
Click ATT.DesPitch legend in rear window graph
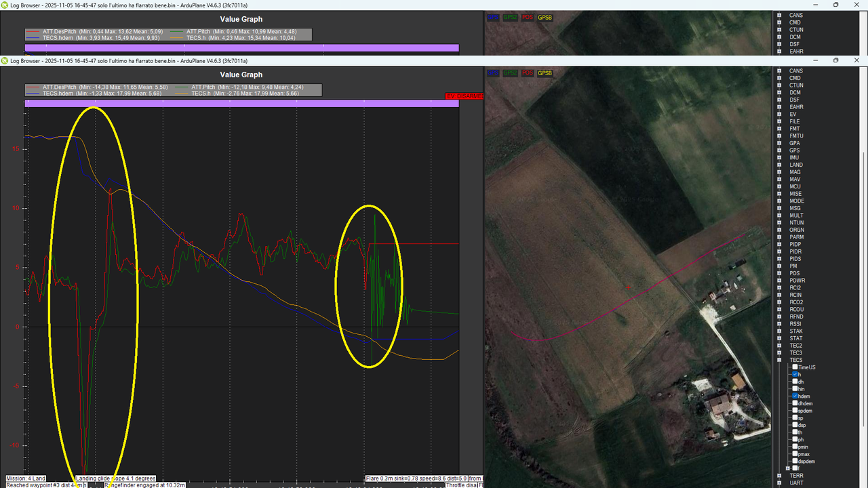pos(96,32)
